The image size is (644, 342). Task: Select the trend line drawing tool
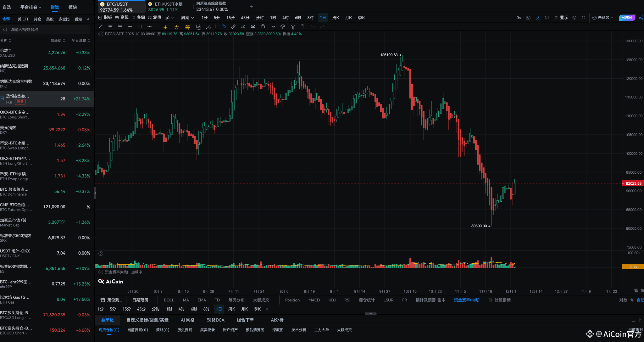101,27
